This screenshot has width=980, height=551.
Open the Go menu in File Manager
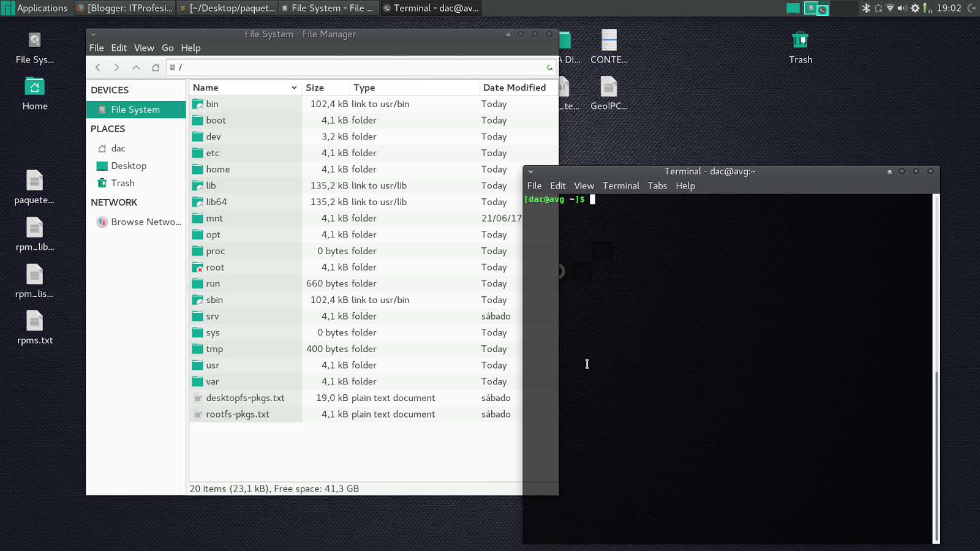168,48
